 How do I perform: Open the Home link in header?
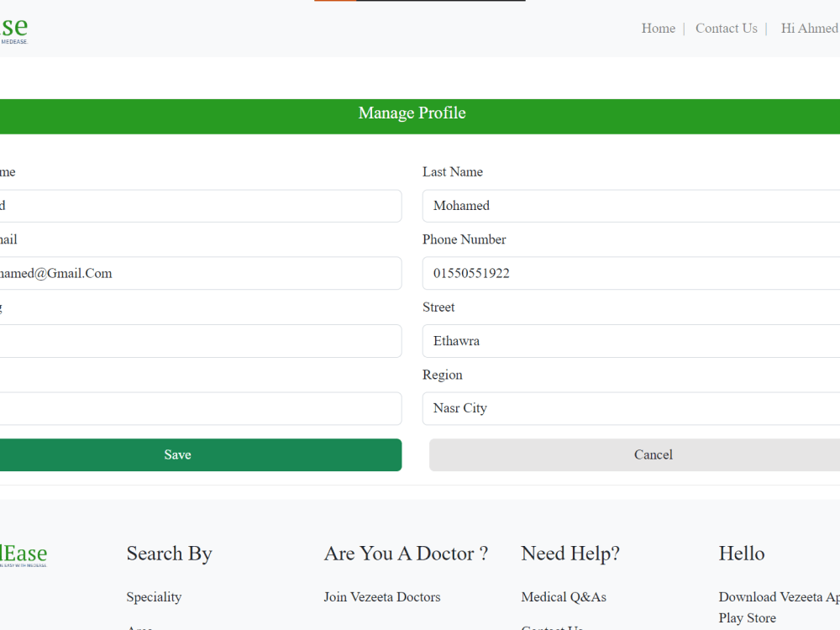pyautogui.click(x=658, y=29)
